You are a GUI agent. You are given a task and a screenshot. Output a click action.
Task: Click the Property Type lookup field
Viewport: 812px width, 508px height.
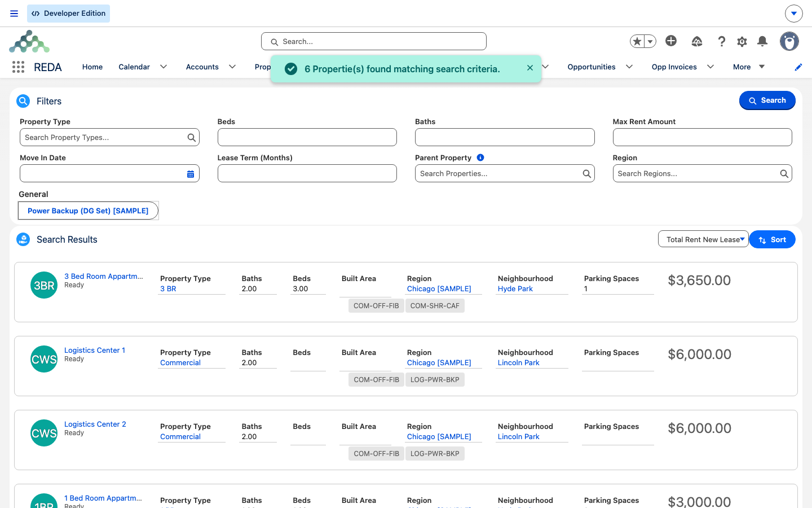[x=109, y=137]
